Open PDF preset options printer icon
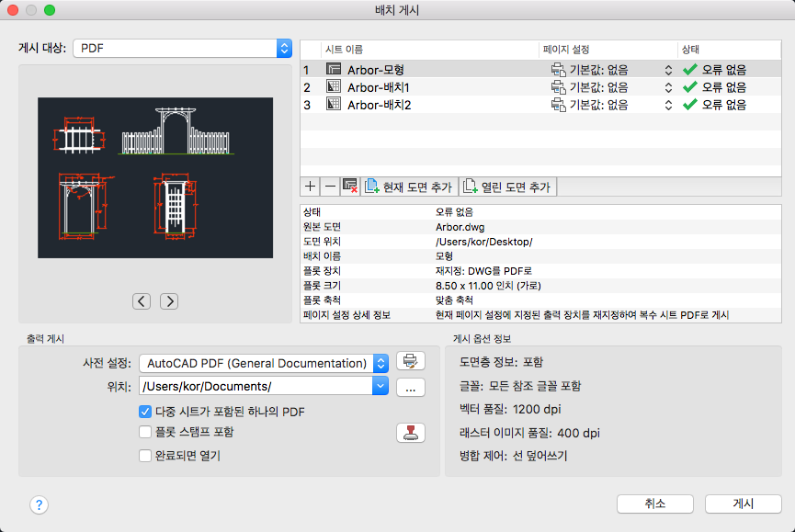The width and height of the screenshot is (795, 532). click(411, 361)
